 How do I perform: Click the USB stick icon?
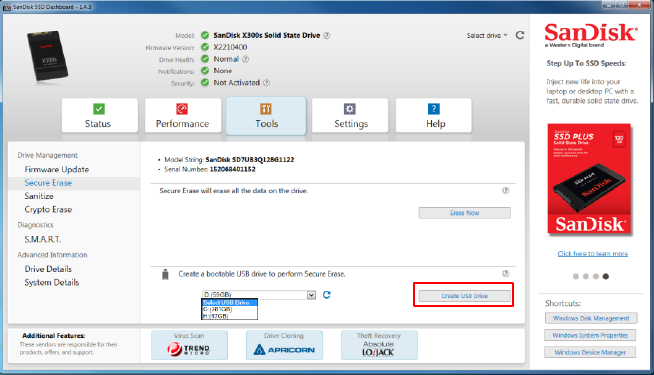(x=165, y=274)
